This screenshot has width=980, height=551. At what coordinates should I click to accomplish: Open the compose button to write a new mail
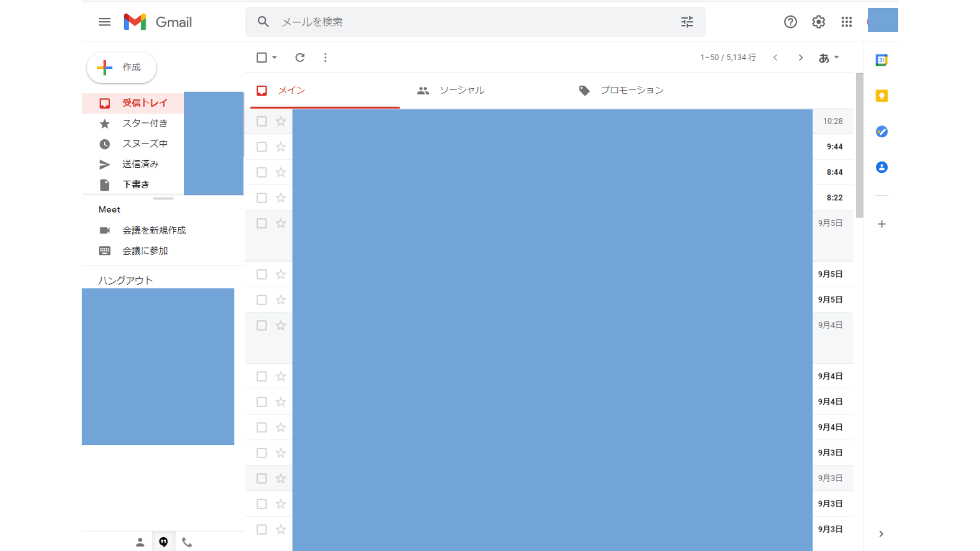click(121, 67)
